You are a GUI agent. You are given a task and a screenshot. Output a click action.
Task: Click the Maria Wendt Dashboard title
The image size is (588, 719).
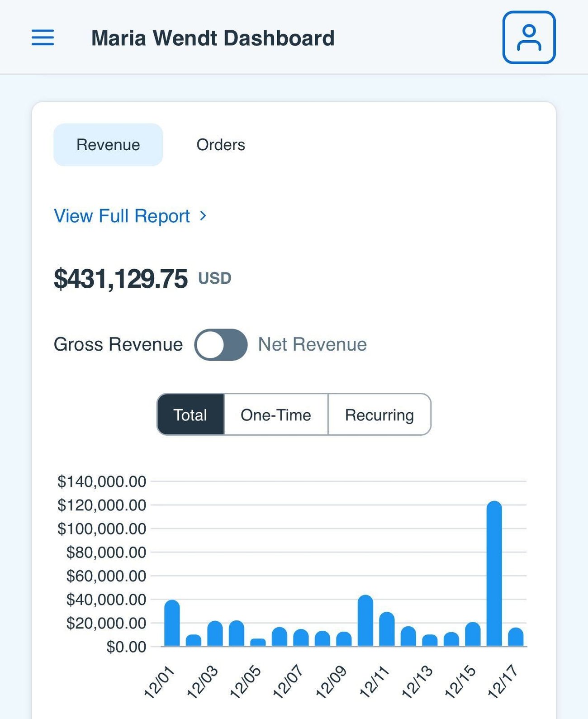(x=213, y=38)
